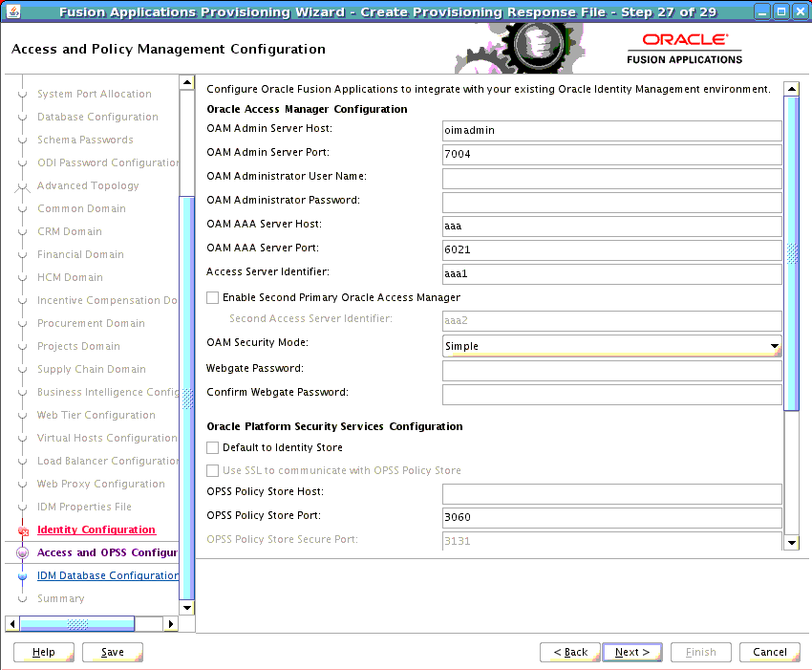The width and height of the screenshot is (812, 670).
Task: Open Identity Configuration step link
Action: (x=96, y=530)
